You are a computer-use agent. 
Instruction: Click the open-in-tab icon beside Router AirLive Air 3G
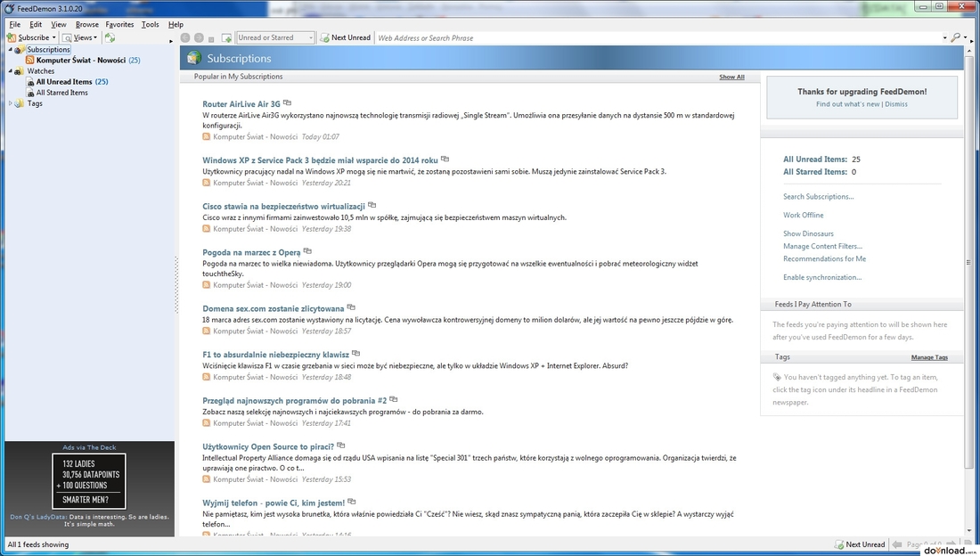coord(287,102)
